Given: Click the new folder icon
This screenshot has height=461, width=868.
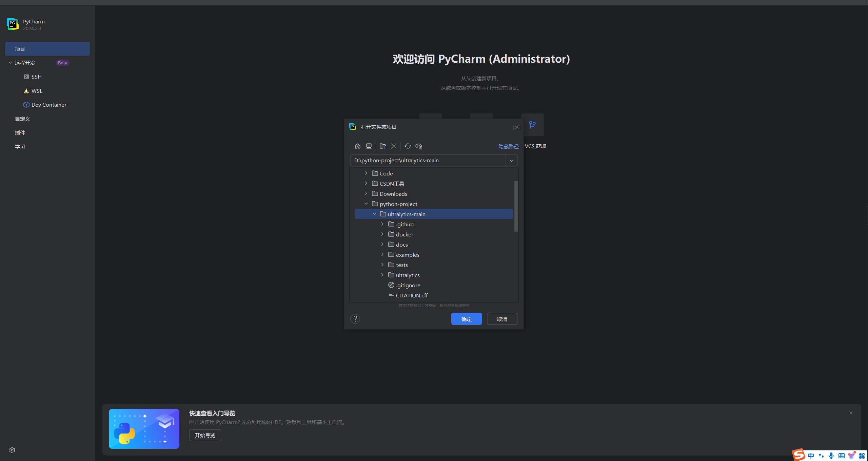Looking at the screenshot, I should [382, 146].
